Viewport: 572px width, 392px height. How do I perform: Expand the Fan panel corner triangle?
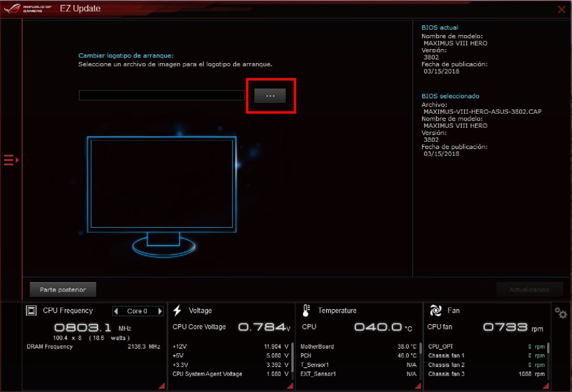click(547, 386)
